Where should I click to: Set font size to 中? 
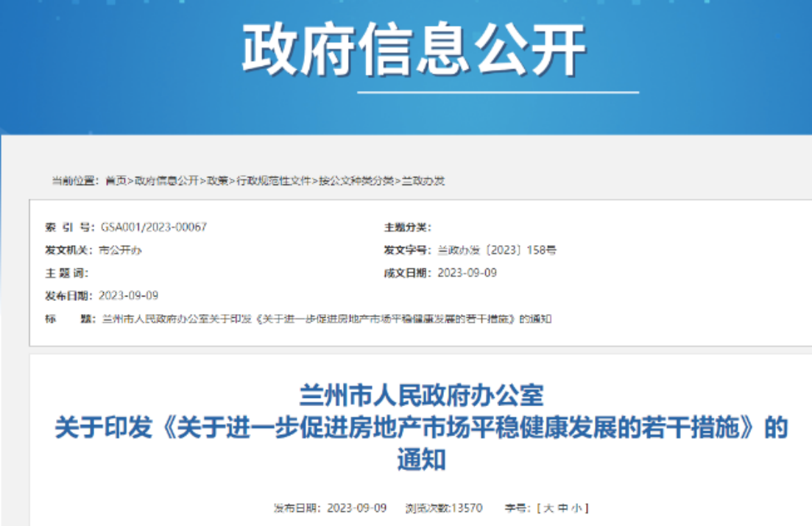[562, 508]
